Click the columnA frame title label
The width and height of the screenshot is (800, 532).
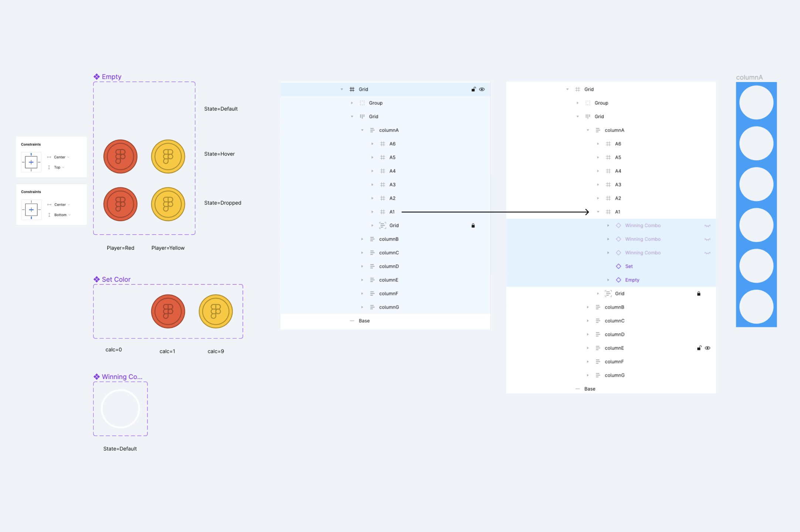pyautogui.click(x=749, y=77)
